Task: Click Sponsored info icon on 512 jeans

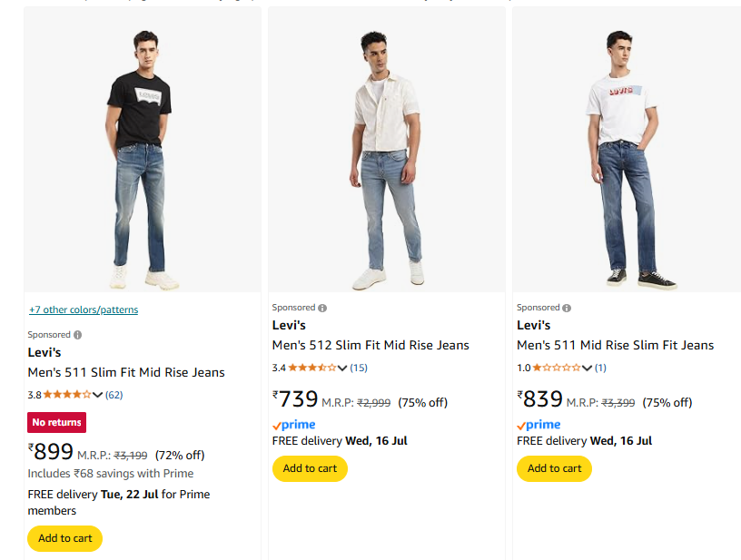Action: [x=322, y=308]
